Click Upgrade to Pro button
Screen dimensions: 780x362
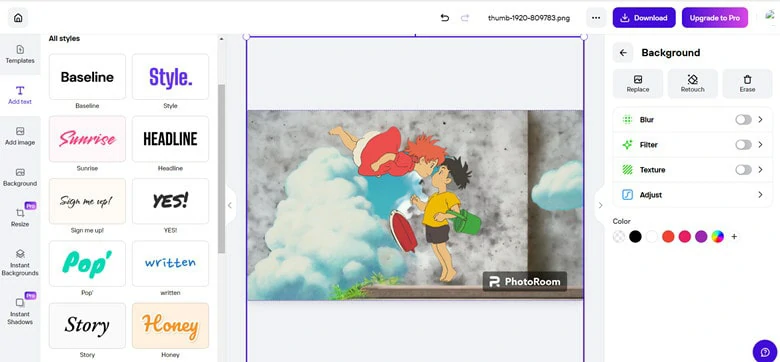tap(714, 18)
